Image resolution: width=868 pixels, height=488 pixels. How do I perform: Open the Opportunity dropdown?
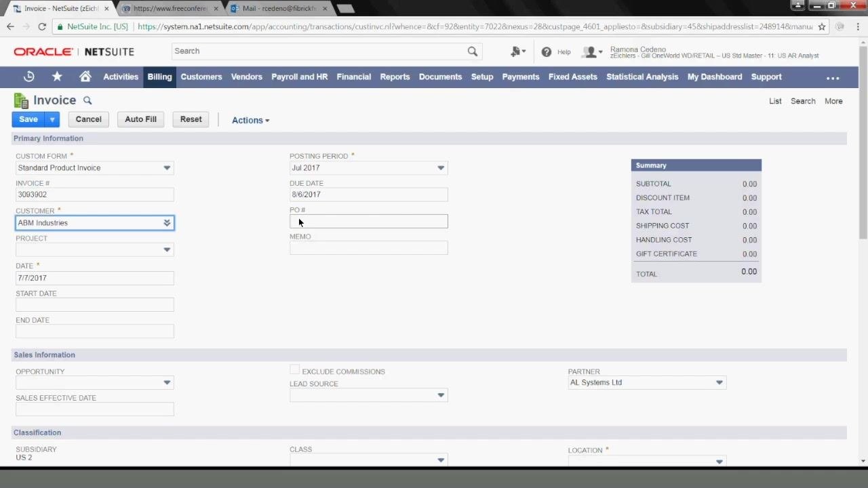click(x=167, y=383)
